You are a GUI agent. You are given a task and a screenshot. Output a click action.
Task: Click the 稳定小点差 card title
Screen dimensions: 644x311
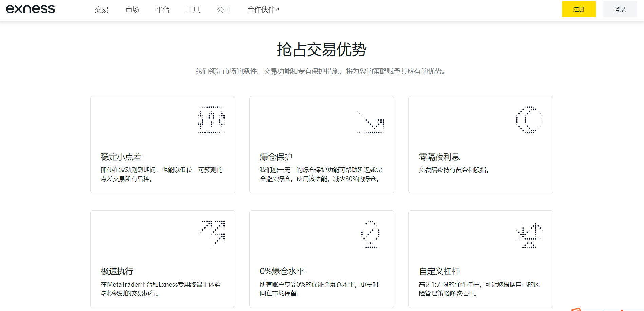[121, 157]
